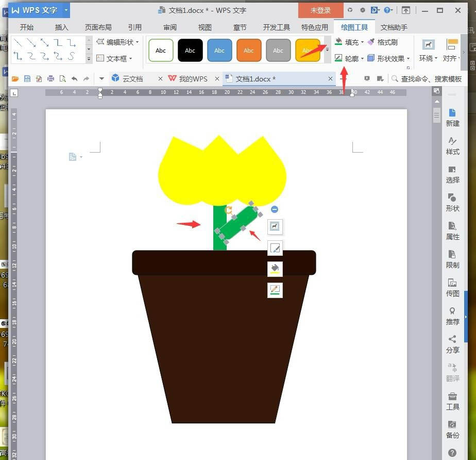Open the 属性 (Properties) sidebar panel

pos(452,231)
